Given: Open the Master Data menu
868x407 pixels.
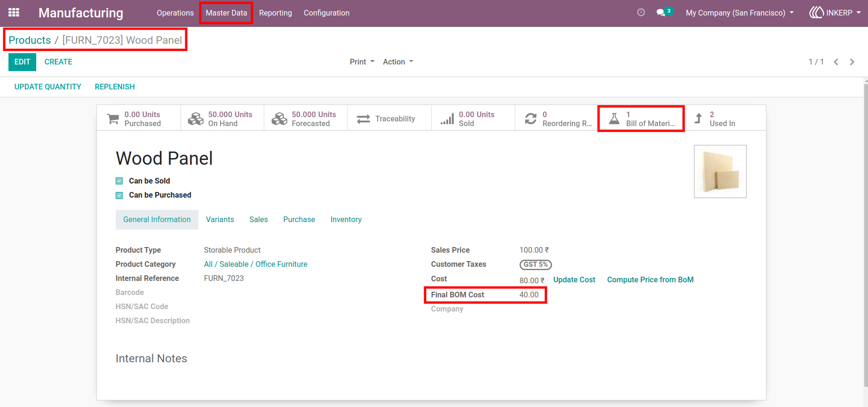Looking at the screenshot, I should [x=226, y=13].
